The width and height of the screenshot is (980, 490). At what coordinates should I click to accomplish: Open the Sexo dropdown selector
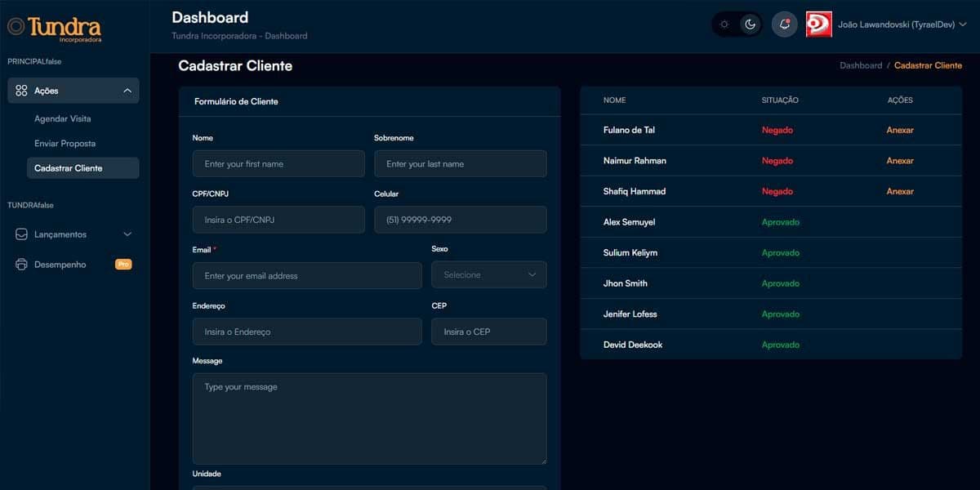click(488, 274)
